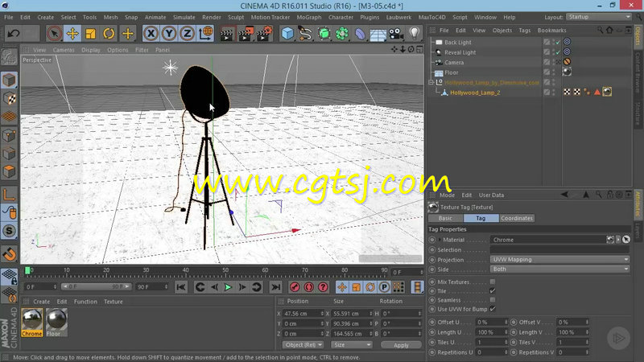Select the Floor material thumbnail
The image size is (644, 362).
point(56,323)
